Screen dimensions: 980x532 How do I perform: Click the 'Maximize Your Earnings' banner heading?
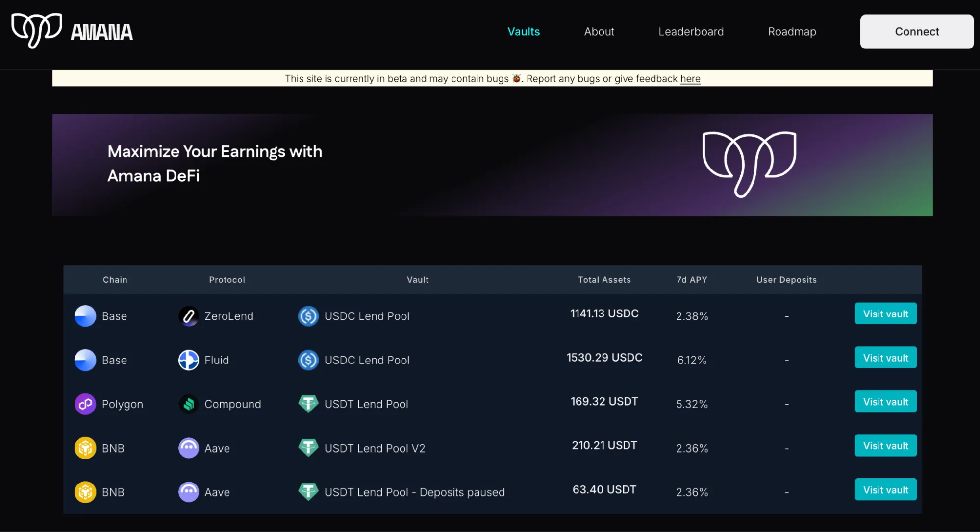point(215,164)
